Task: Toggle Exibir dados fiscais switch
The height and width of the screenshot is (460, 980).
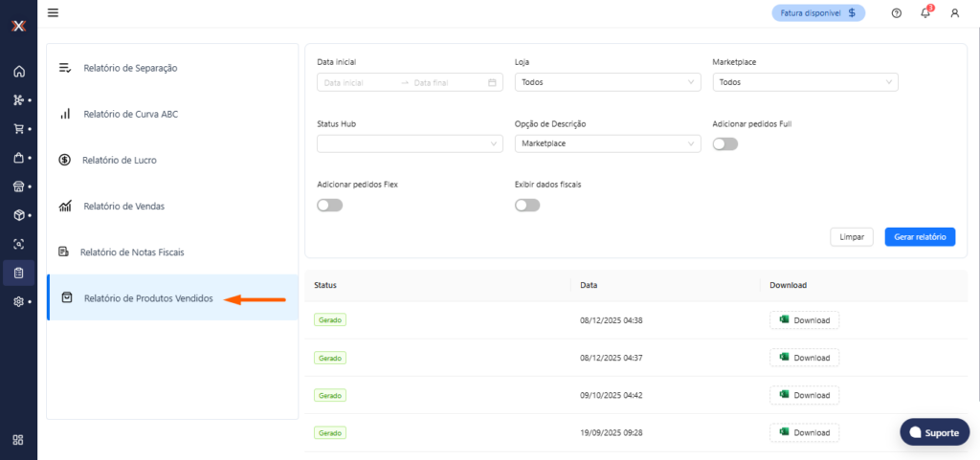Action: pos(527,205)
